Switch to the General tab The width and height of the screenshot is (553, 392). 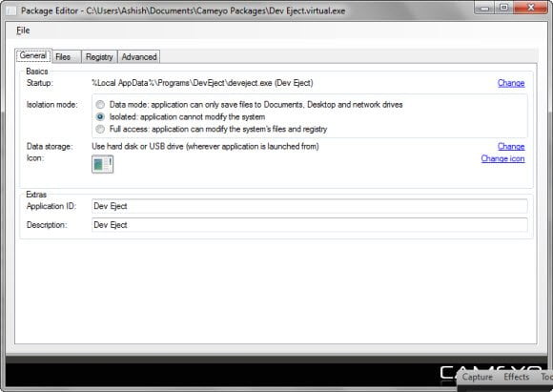pyautogui.click(x=33, y=55)
